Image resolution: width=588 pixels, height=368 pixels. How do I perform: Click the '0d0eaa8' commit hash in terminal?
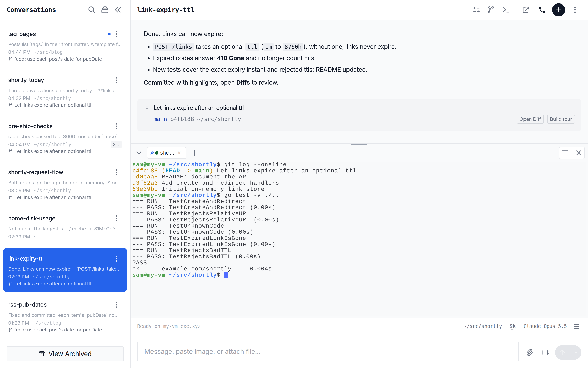145,177
